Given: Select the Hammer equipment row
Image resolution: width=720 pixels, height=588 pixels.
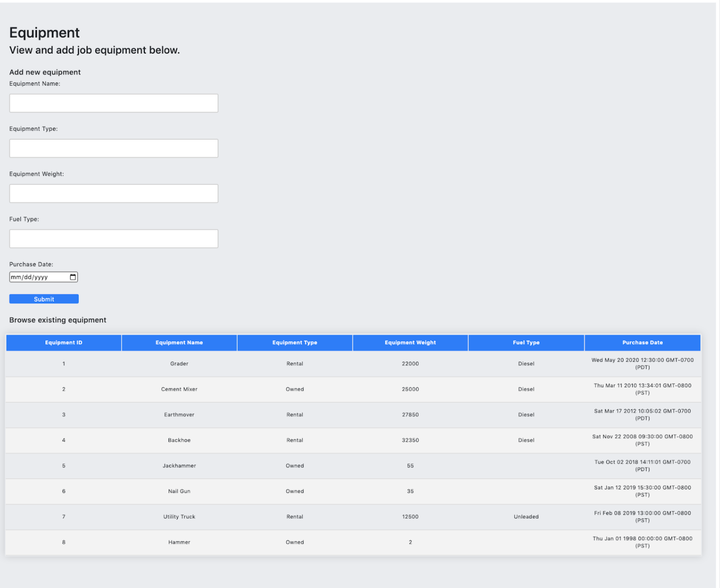Looking at the screenshot, I should click(295, 542).
